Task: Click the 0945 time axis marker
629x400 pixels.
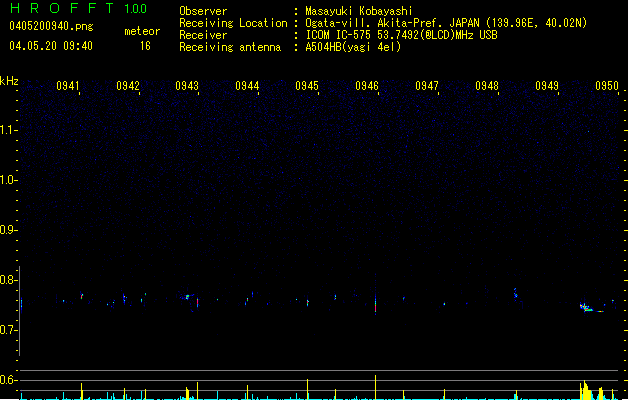Action: click(307, 86)
